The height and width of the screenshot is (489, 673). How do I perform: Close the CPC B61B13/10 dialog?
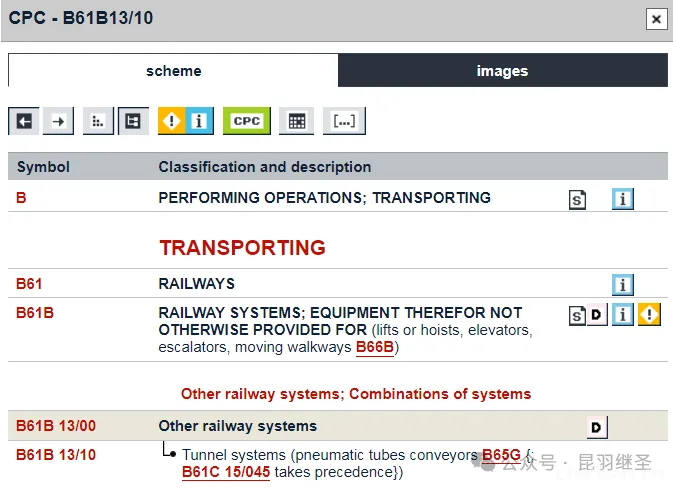656,18
